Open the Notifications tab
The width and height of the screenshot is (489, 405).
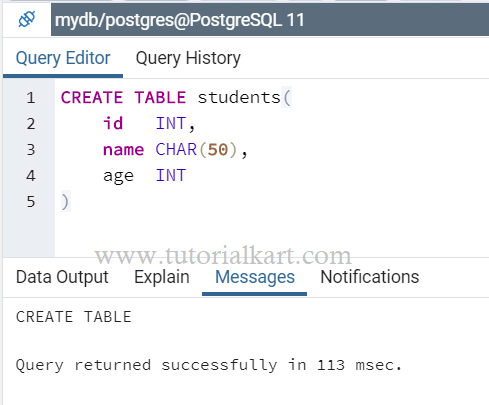pos(370,277)
